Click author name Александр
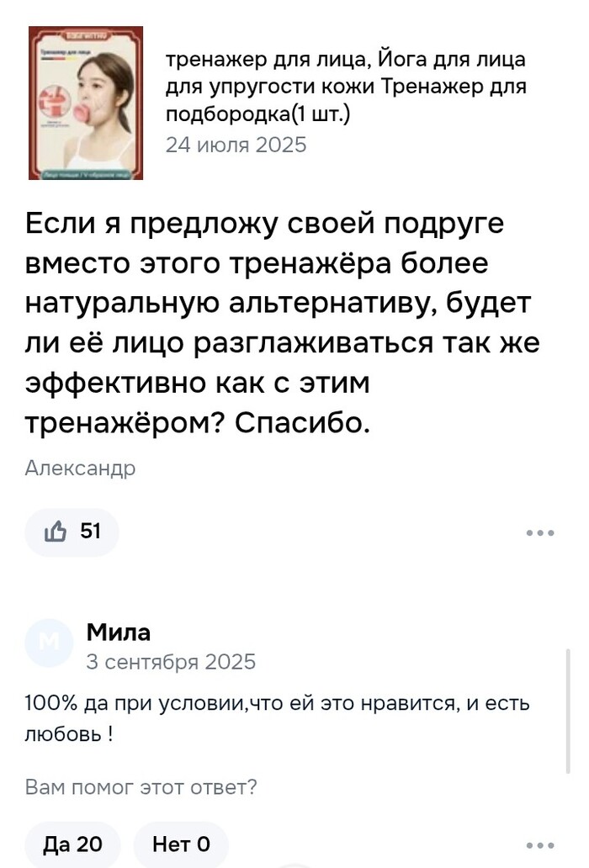 pos(81,468)
